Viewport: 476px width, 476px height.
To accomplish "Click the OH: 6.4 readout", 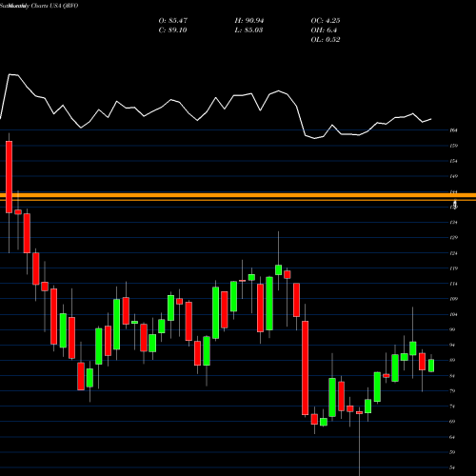I will pyautogui.click(x=324, y=30).
